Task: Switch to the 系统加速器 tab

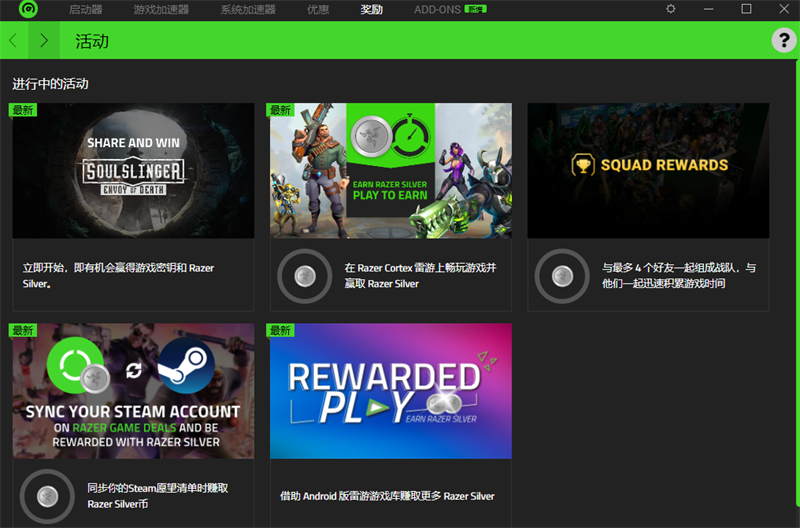Action: pos(248,9)
